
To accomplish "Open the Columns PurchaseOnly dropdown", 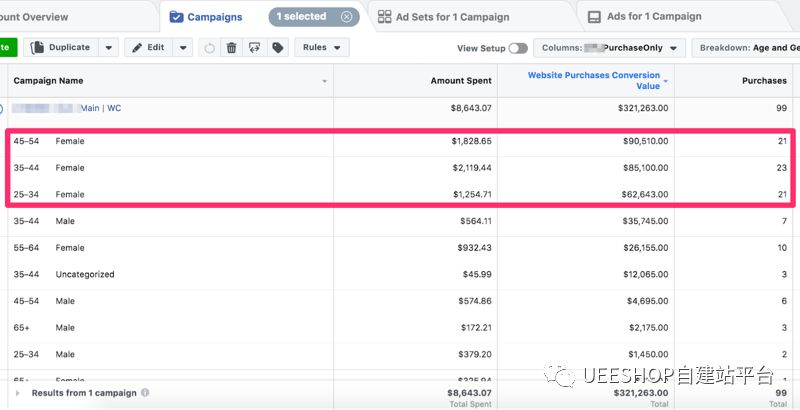I will (610, 48).
